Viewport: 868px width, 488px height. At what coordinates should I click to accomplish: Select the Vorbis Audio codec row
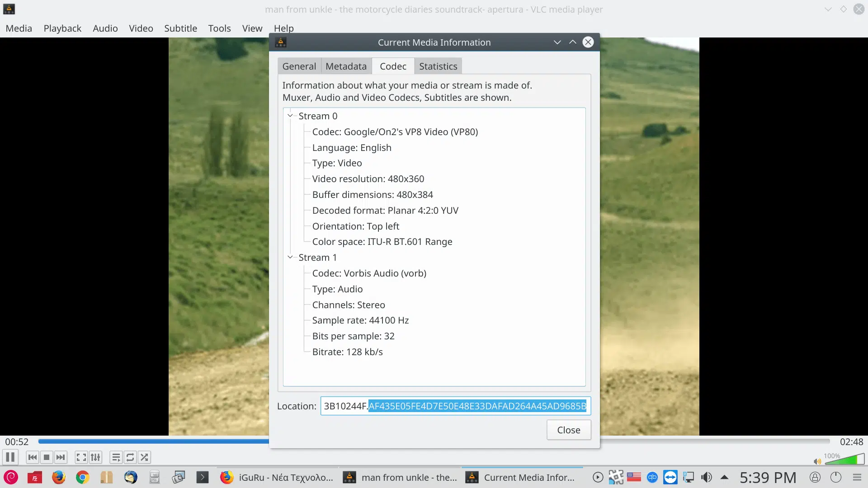click(369, 273)
